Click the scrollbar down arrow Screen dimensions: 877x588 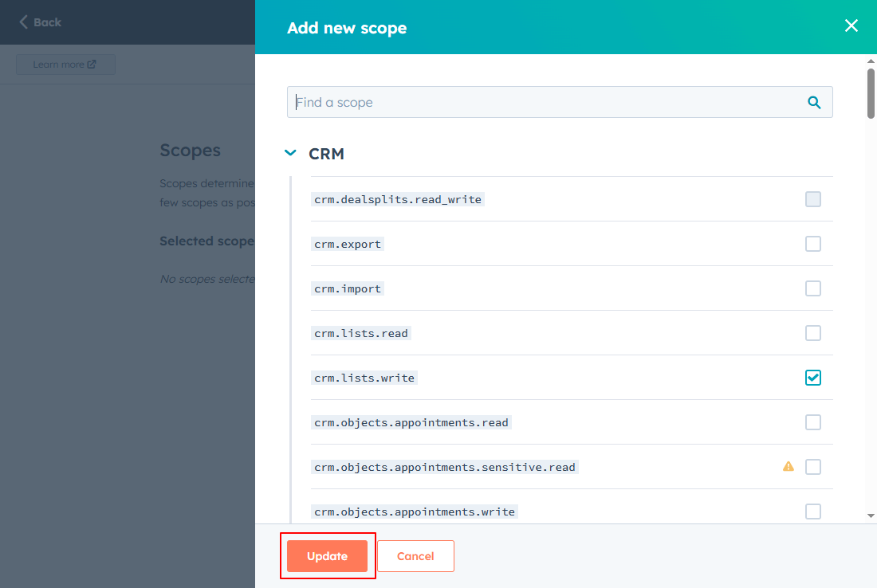871,516
